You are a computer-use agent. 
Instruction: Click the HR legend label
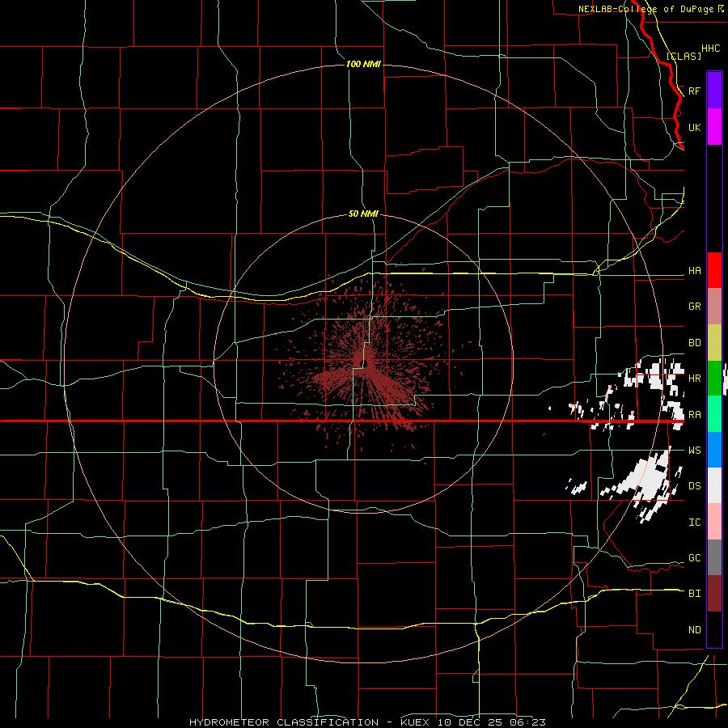click(x=694, y=379)
